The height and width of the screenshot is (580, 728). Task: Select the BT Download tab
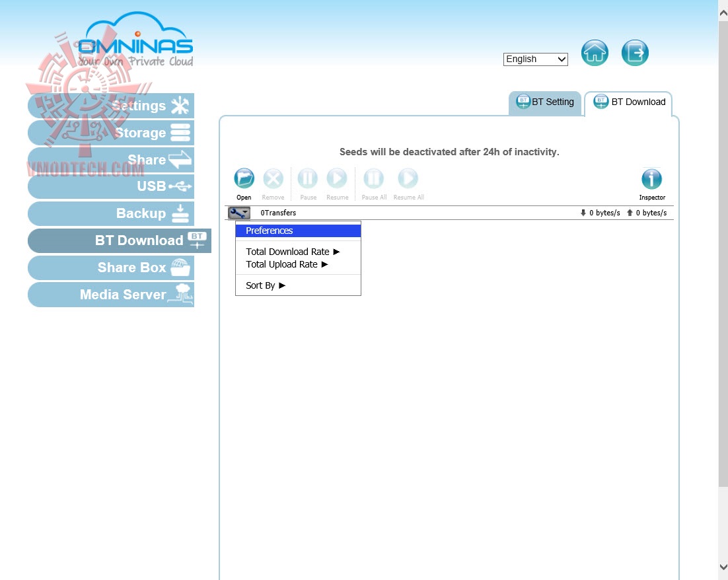[629, 102]
